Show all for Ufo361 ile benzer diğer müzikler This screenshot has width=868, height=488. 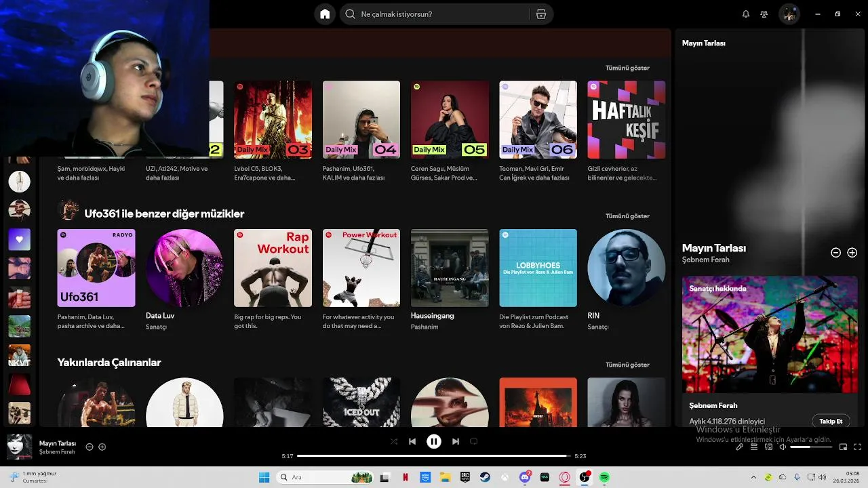pos(627,216)
